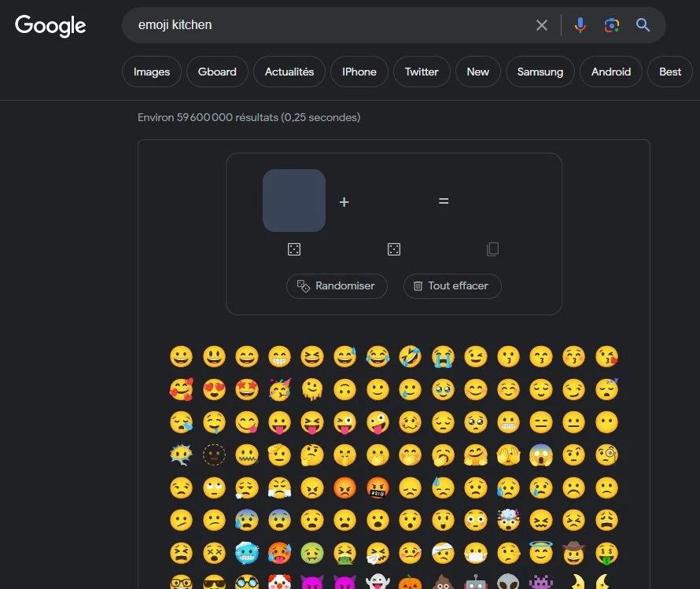Click inside the search input field

315,24
